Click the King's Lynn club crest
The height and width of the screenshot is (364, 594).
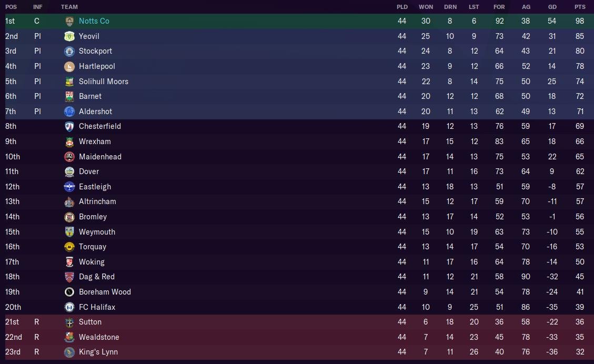pos(69,352)
